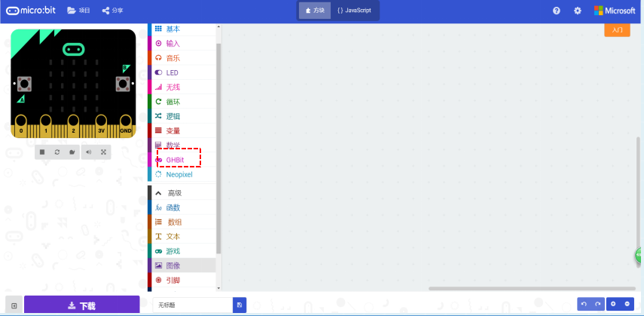Viewport: 644px width, 316px height.
Task: Click the workspace horizontal scrollbar
Action: click(x=532, y=288)
